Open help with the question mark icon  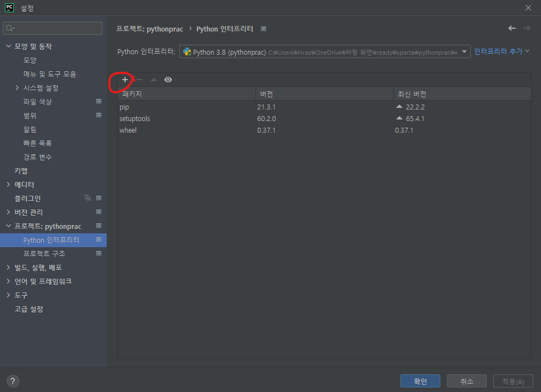pyautogui.click(x=13, y=381)
